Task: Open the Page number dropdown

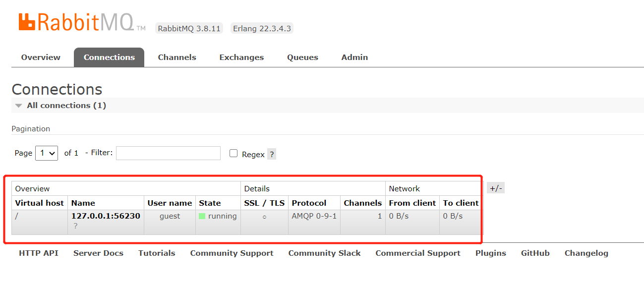Action: [x=47, y=153]
